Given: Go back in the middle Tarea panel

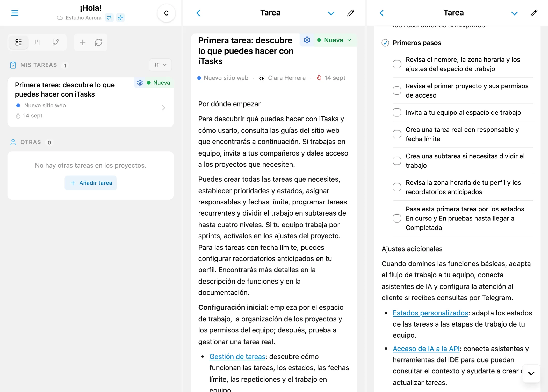Looking at the screenshot, I should [x=198, y=13].
